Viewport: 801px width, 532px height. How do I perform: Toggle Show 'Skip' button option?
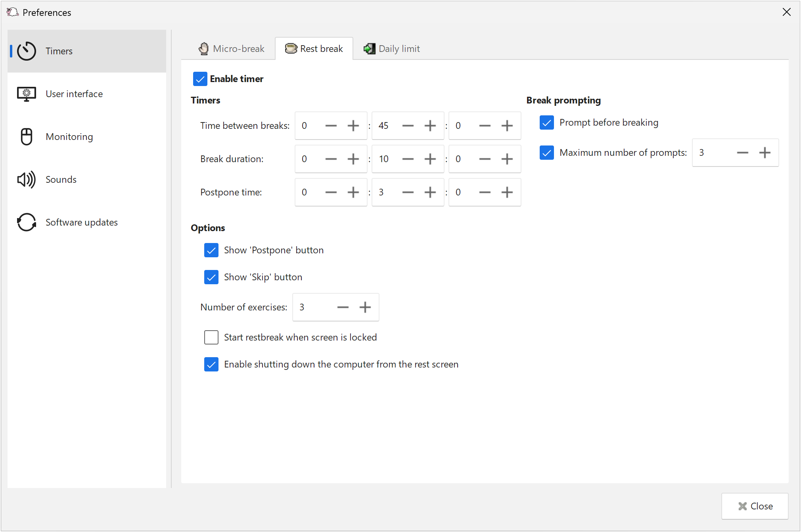[x=211, y=277]
